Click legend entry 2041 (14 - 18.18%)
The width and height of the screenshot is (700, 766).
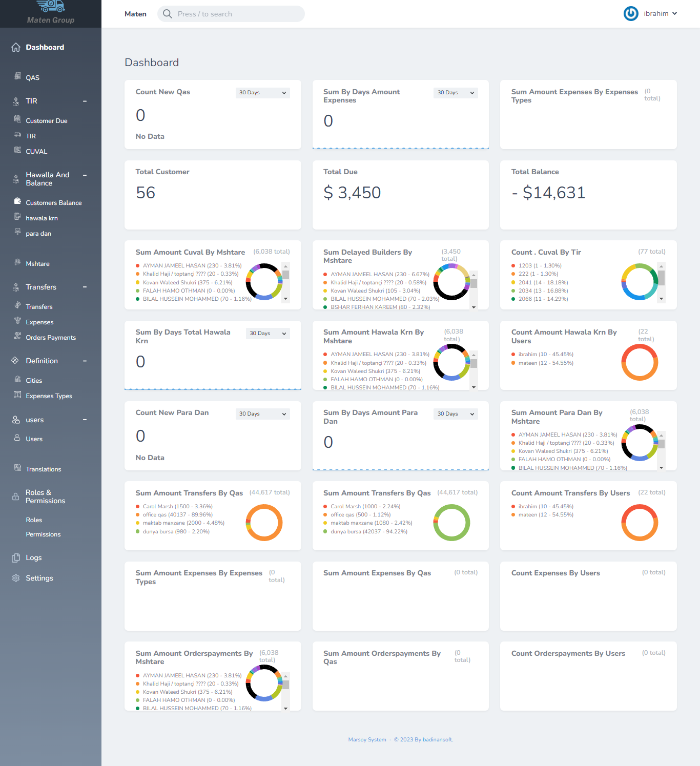[540, 282]
